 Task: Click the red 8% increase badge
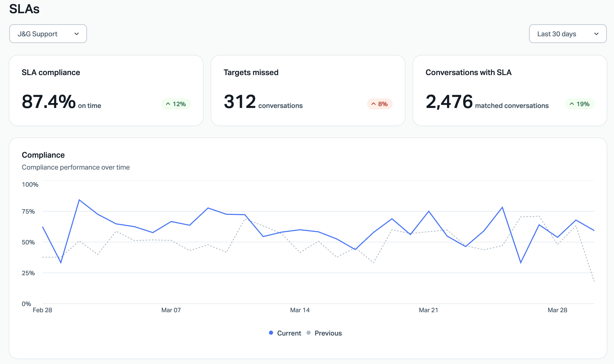(380, 104)
